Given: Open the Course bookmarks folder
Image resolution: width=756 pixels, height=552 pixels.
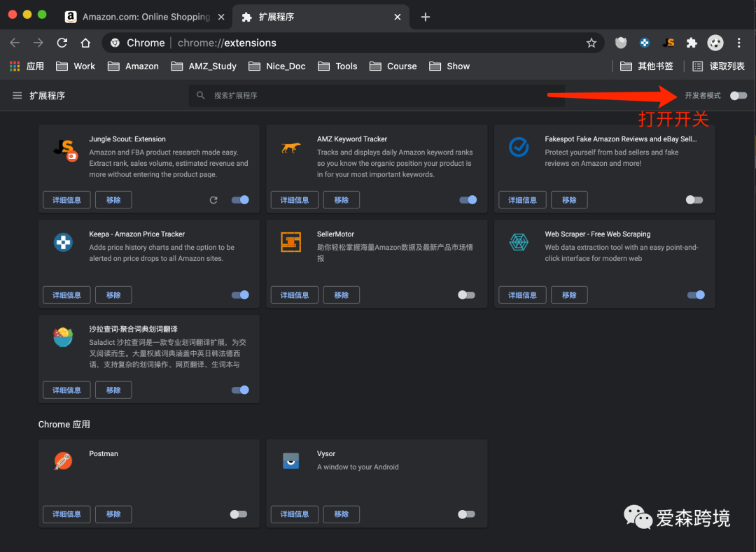Looking at the screenshot, I should point(393,66).
